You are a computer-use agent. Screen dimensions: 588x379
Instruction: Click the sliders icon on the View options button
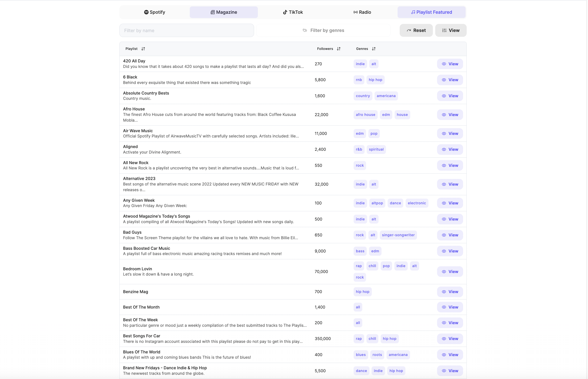[x=444, y=30]
